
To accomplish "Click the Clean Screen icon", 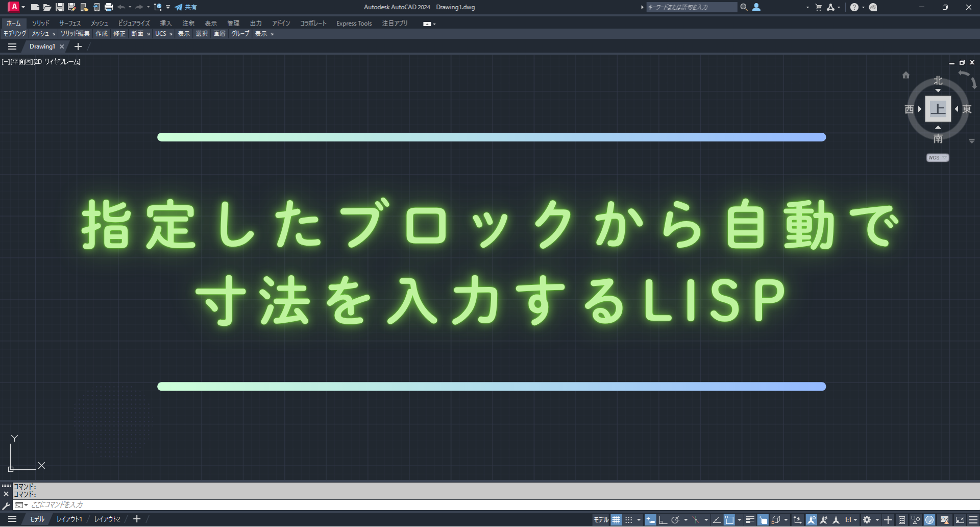I will coord(960,520).
